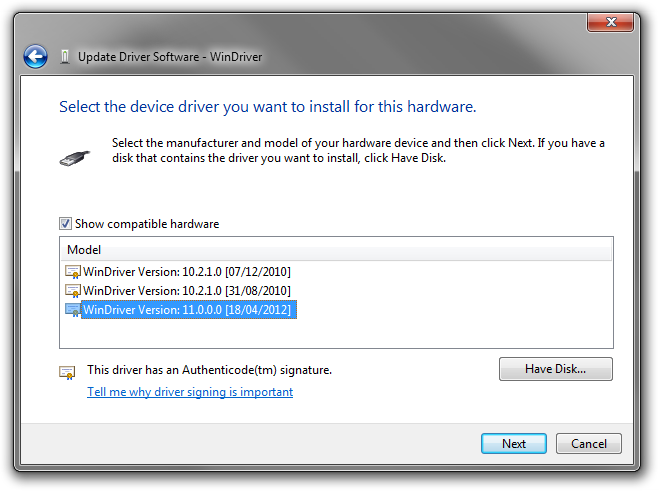Image resolution: width=660 pixels, height=491 pixels.
Task: Click the Authenticode signature certificate icon
Action: 67,372
